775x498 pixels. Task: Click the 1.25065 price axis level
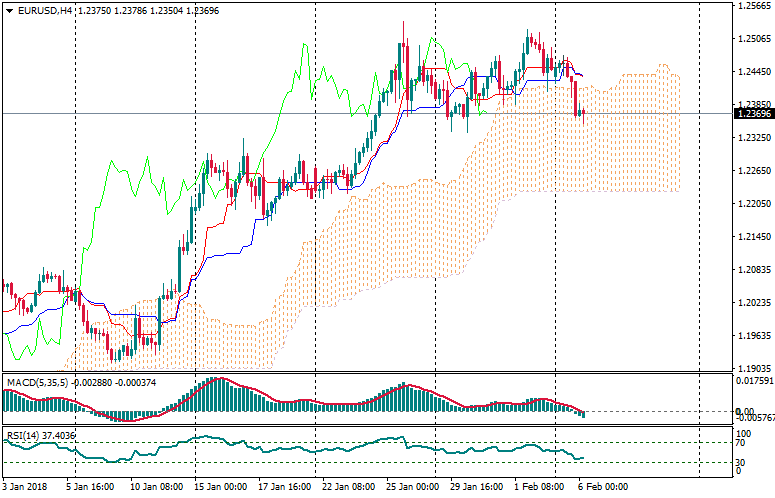point(753,40)
